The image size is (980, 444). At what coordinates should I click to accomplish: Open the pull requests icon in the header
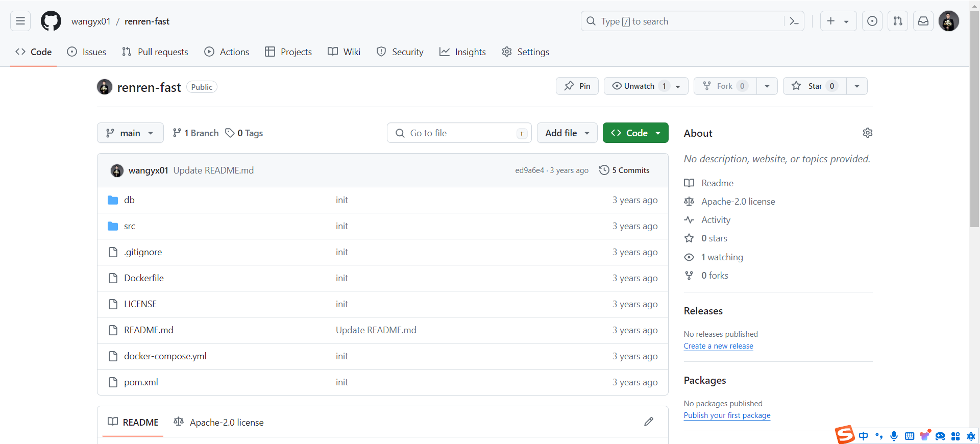[898, 21]
